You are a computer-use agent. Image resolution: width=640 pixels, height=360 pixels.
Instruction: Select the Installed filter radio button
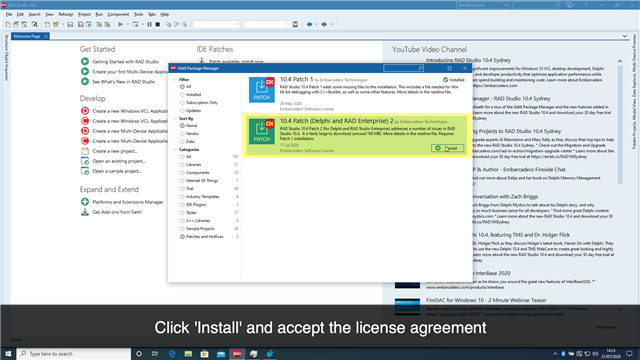coord(182,95)
